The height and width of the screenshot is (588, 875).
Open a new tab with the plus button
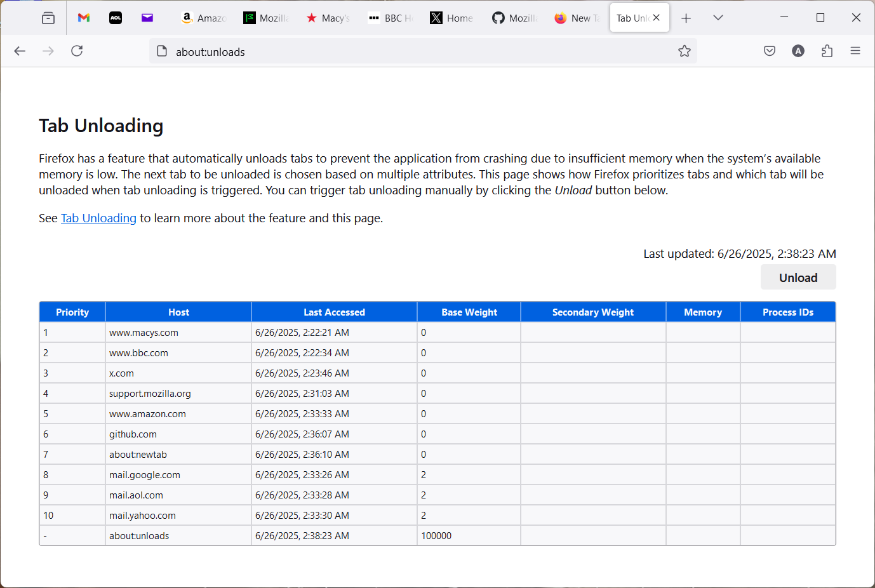coord(686,18)
